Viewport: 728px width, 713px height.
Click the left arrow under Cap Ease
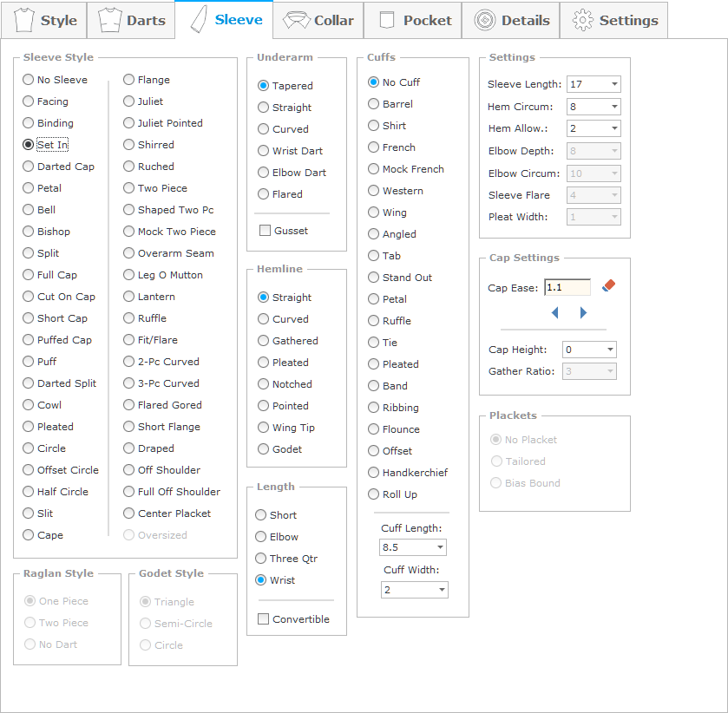point(554,312)
